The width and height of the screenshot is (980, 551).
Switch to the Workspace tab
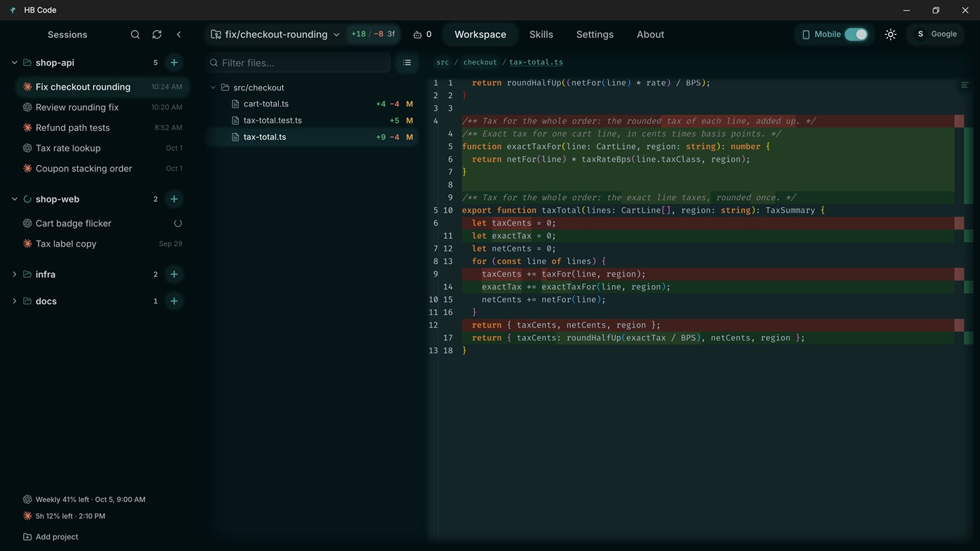point(481,34)
